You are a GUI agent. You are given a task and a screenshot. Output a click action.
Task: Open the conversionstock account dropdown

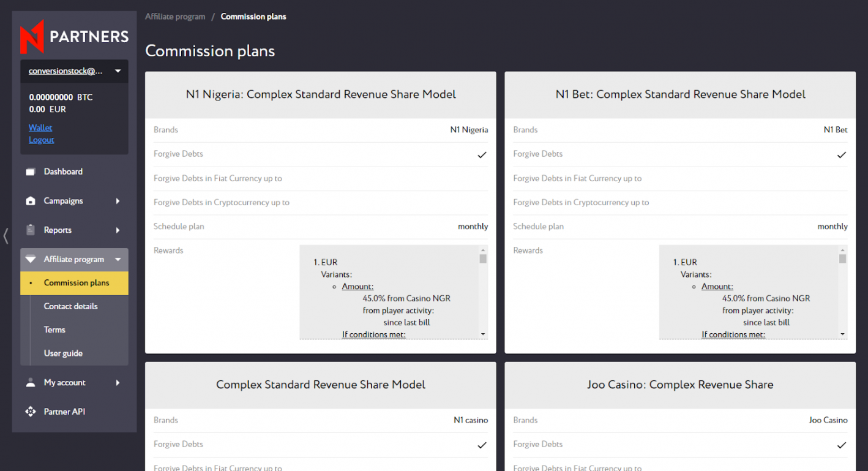coord(74,71)
